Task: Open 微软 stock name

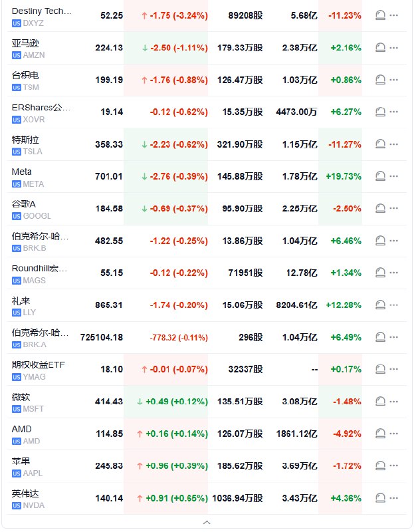Action: [x=21, y=397]
